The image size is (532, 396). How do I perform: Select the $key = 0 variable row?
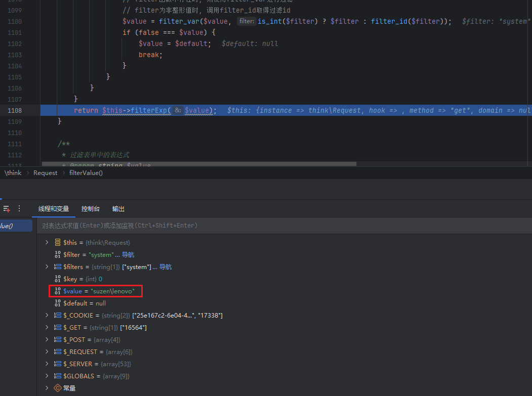click(x=284, y=279)
